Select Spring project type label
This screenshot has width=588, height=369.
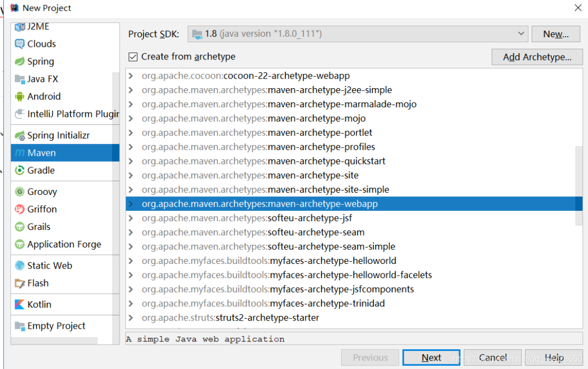40,62
